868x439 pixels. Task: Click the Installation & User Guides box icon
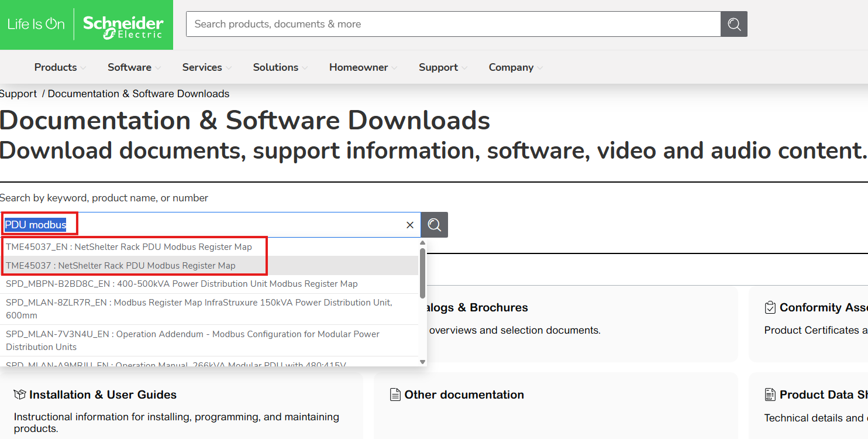[x=19, y=395]
